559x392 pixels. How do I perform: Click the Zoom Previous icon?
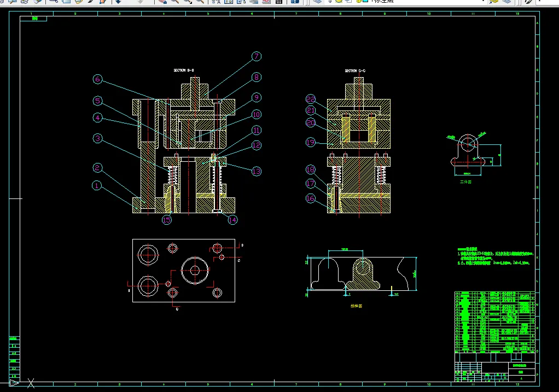click(200, 2)
